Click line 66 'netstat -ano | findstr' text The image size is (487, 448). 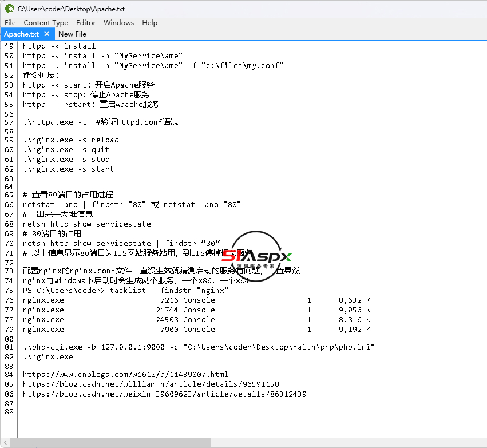click(132, 205)
